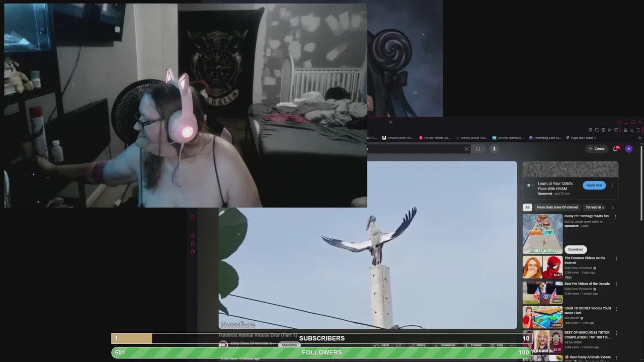Open the browser profile icon
Screen dimensions: 644x362
(x=625, y=130)
